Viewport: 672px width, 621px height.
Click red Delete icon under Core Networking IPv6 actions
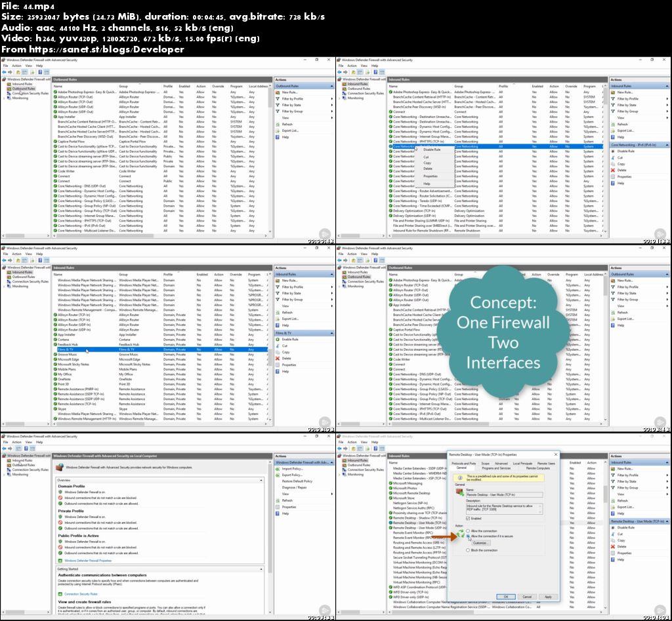613,170
